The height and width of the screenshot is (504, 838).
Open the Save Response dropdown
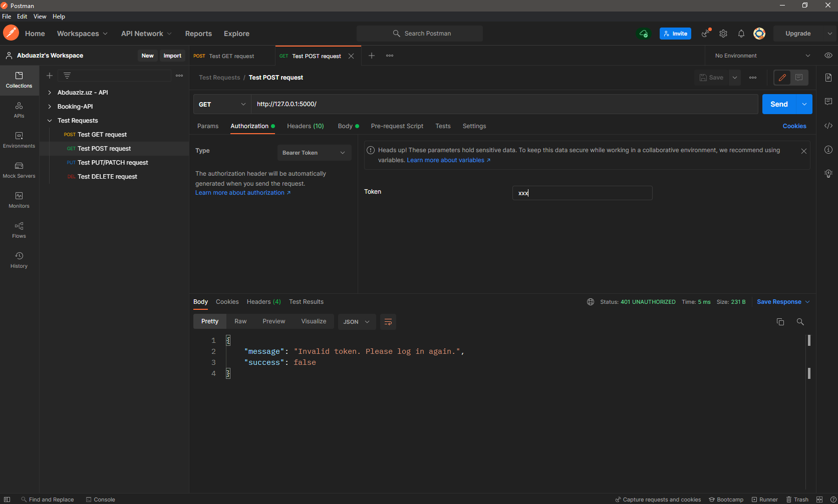783,302
